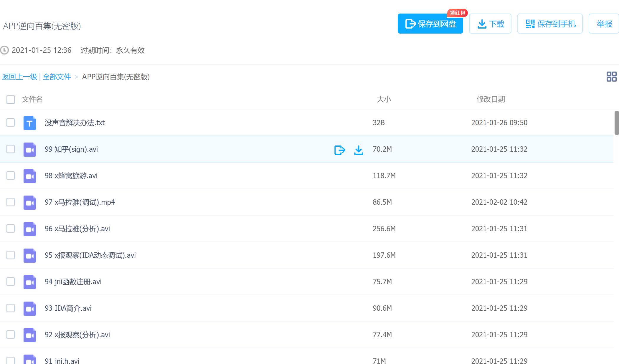Click 保存到手机 button
This screenshot has width=619, height=364.
550,24
